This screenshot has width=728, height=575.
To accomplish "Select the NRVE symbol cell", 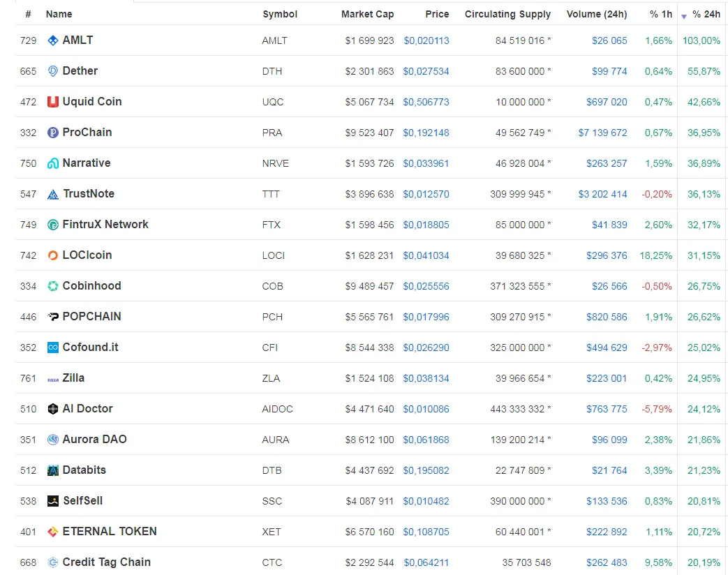I will coord(275,163).
